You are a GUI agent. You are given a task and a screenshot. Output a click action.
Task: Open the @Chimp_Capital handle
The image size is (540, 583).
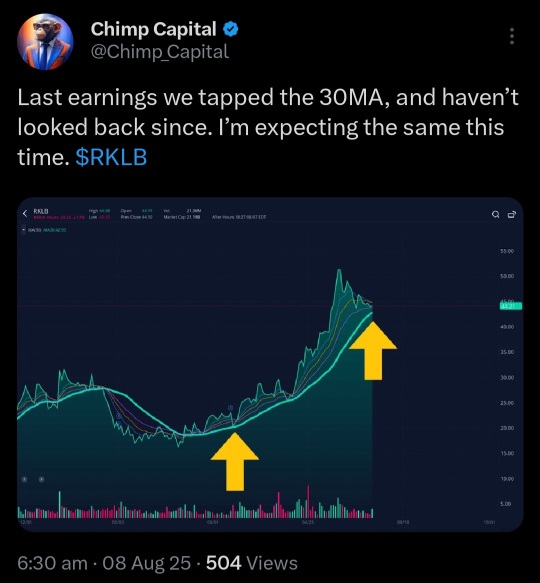point(160,52)
